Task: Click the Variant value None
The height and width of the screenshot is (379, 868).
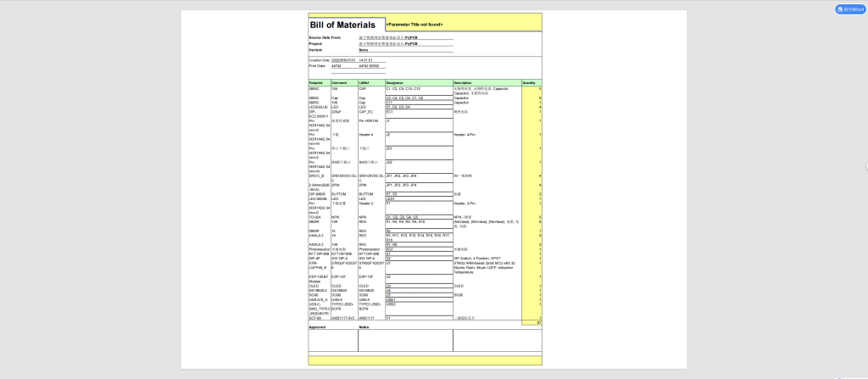Action: (x=363, y=50)
